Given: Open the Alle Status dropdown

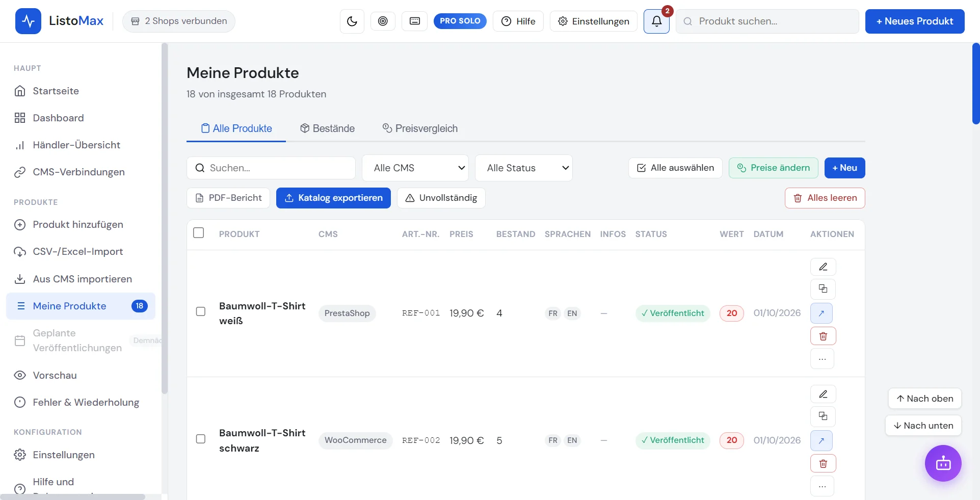Looking at the screenshot, I should coord(524,168).
